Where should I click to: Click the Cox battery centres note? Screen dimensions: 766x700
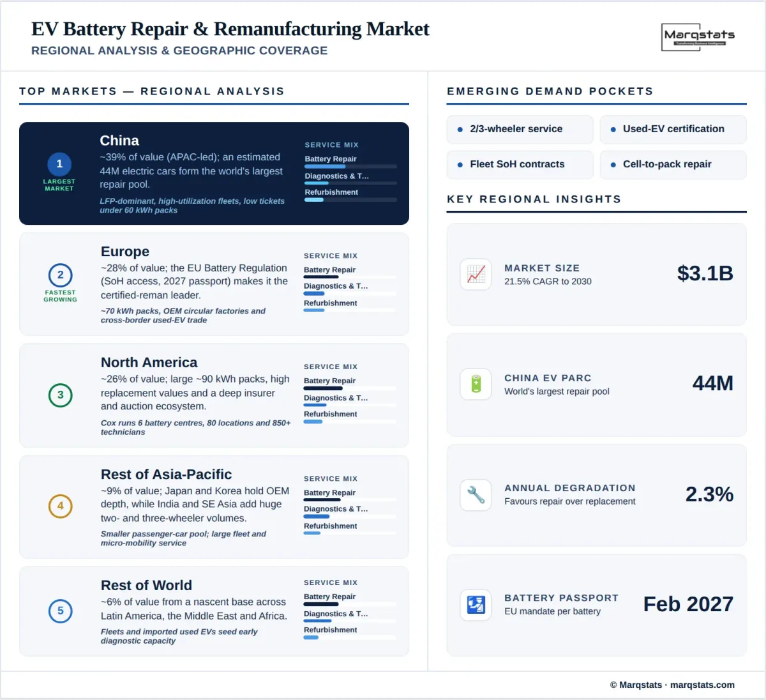click(x=196, y=427)
